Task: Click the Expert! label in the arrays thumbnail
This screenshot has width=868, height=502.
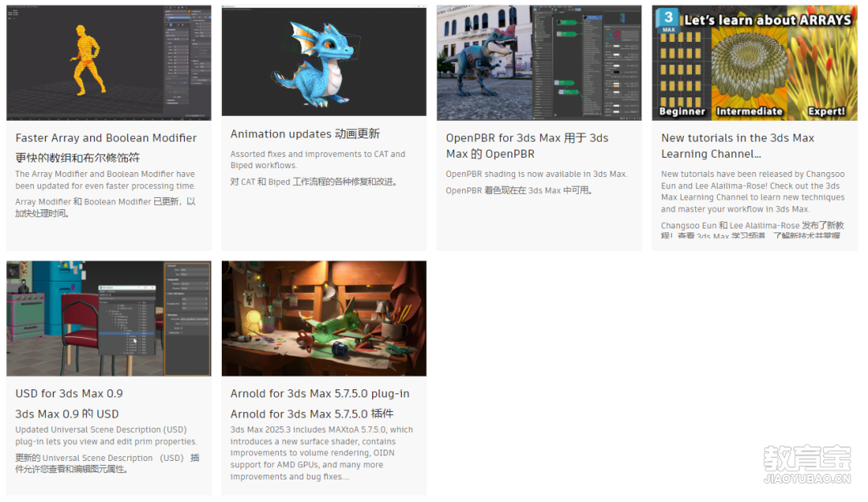Action: [826, 111]
